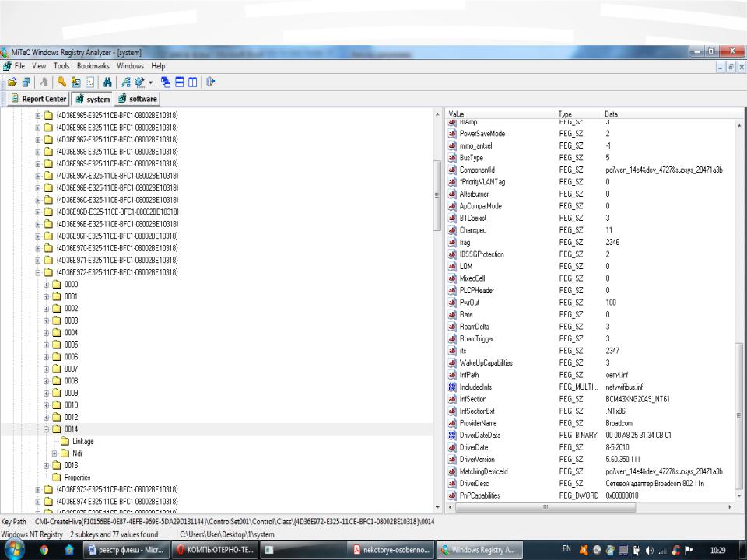Viewport: 747px width, 560px height.
Task: Click the EN language indicator
Action: [566, 549]
